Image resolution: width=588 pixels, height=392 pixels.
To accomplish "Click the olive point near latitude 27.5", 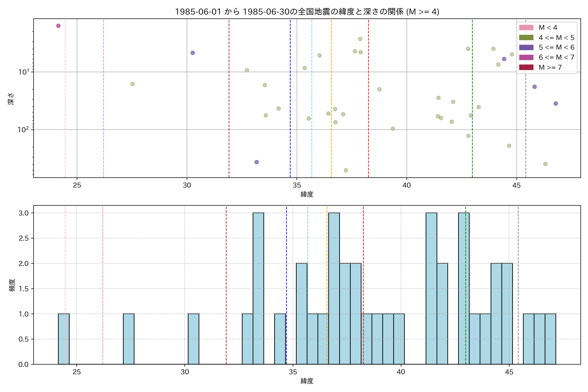I will [x=132, y=84].
